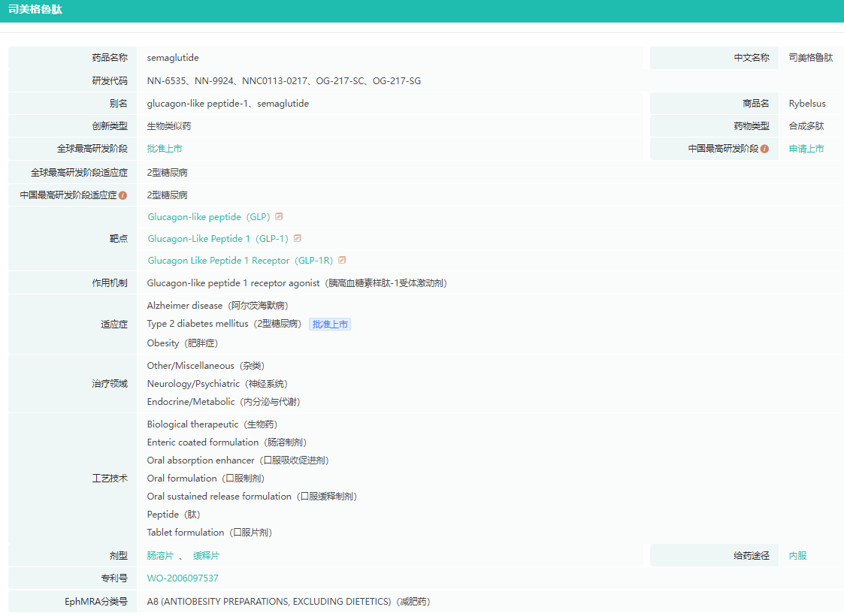844x616 pixels.
Task: Click the 生物类似药 innovation type value
Action: 169,126
